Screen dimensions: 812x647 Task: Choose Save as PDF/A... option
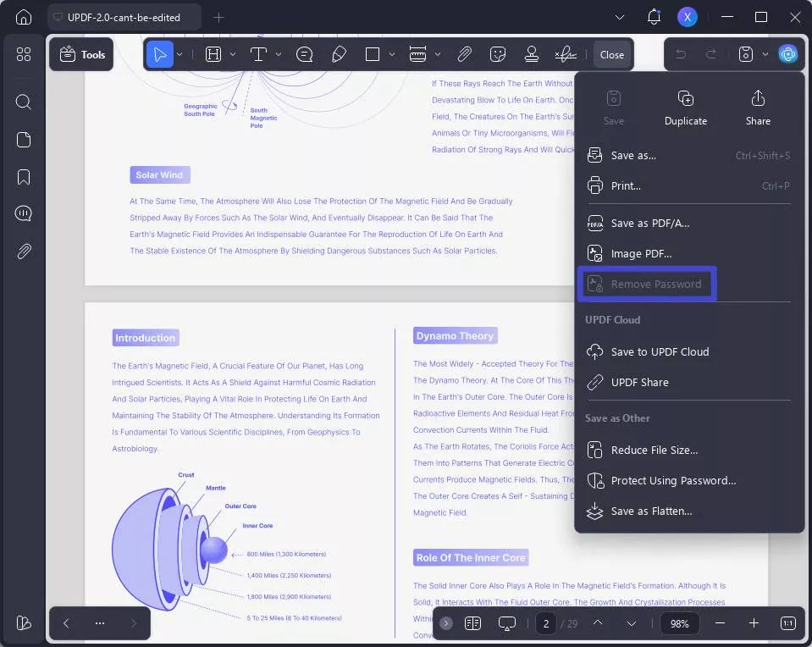coord(688,224)
